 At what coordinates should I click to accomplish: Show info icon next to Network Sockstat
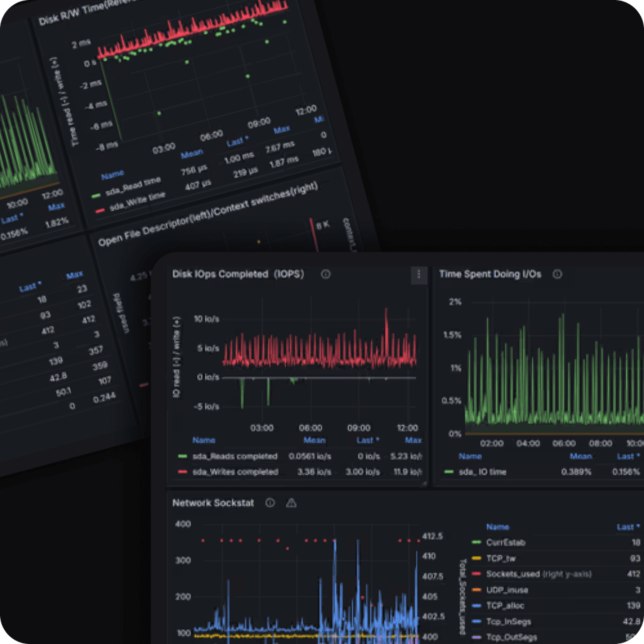(x=270, y=503)
